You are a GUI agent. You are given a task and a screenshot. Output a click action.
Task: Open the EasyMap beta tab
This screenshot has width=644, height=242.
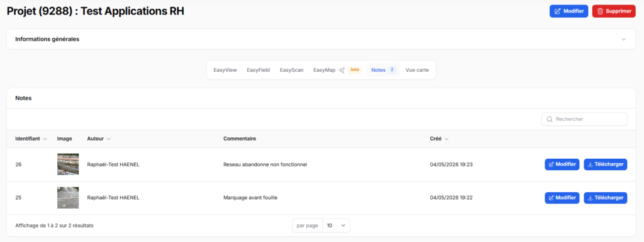pyautogui.click(x=337, y=70)
